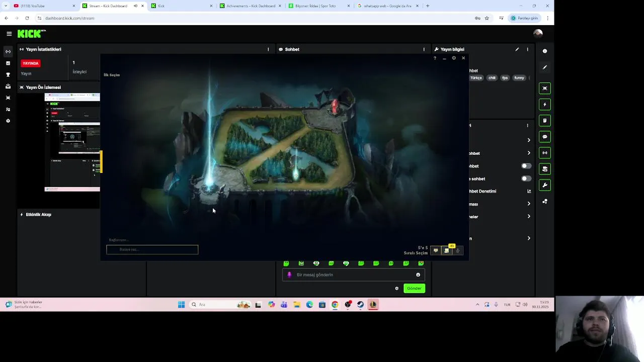Switch to whatsapp web Google search tab
644x362 pixels.
point(387,6)
